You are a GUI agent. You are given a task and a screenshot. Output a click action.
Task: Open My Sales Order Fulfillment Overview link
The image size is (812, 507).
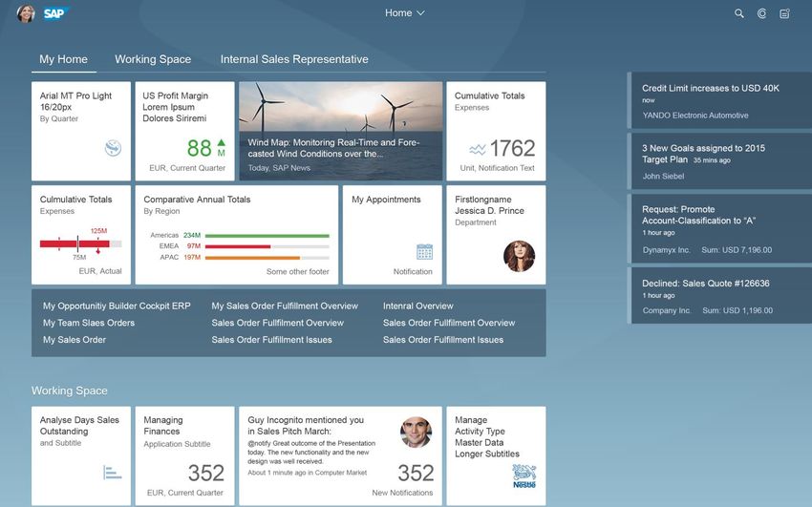tap(285, 306)
